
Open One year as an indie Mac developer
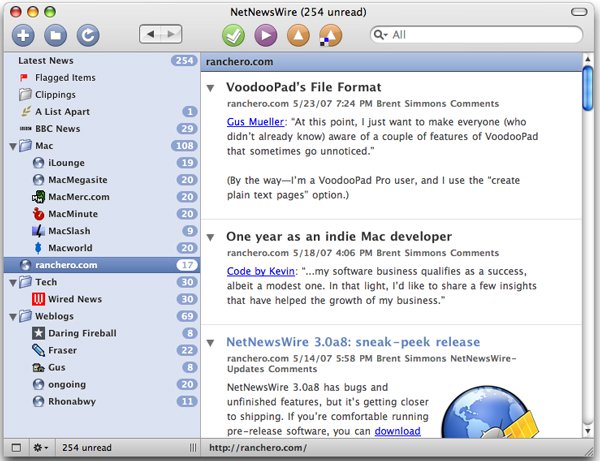coord(339,236)
